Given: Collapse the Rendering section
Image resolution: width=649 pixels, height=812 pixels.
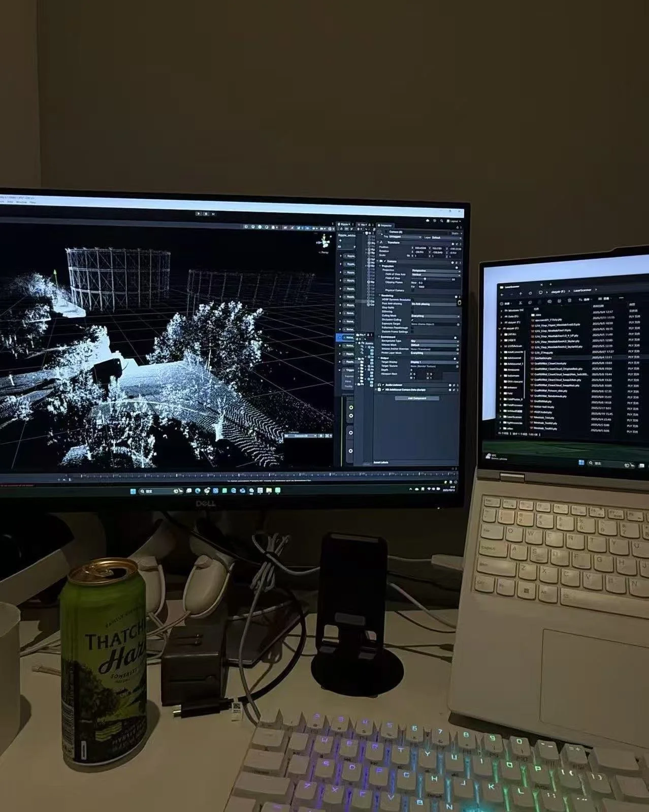Looking at the screenshot, I should (379, 295).
